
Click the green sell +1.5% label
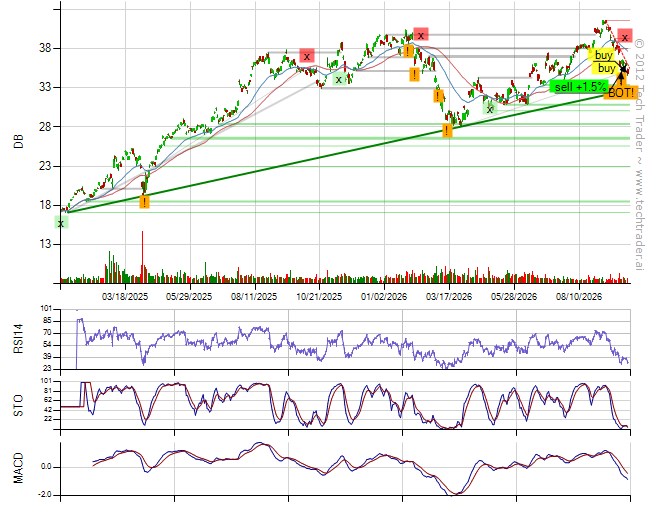click(x=580, y=87)
